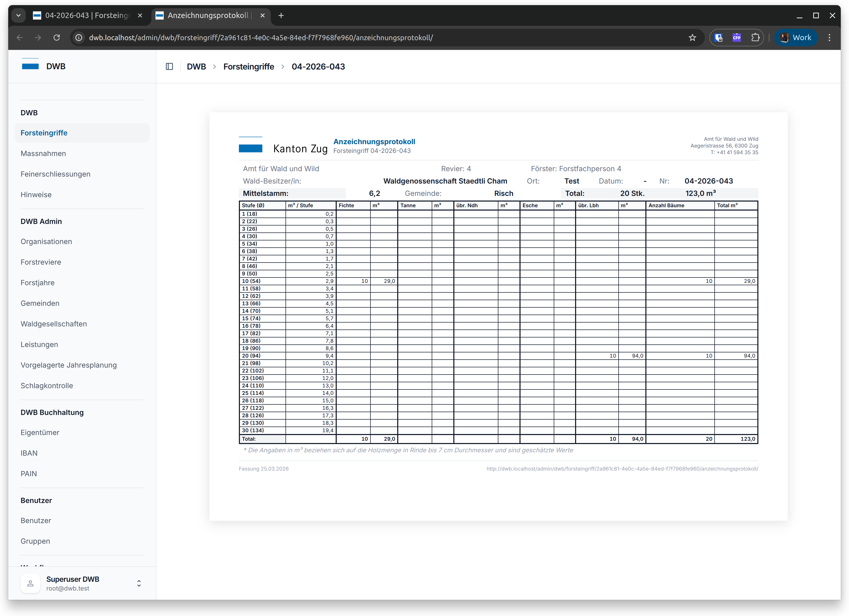This screenshot has height=616, width=849.
Task: Open Massnahmen in the sidebar
Action: point(44,153)
